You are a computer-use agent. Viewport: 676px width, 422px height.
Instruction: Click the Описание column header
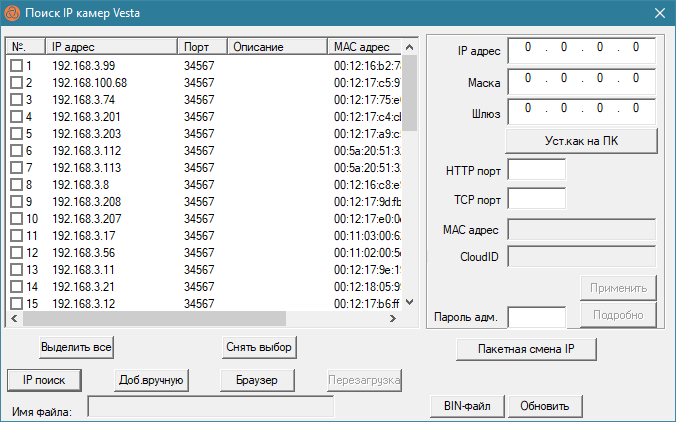(x=277, y=47)
